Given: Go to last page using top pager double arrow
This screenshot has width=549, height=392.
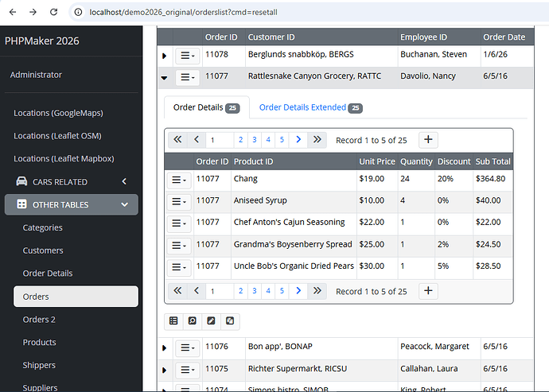Looking at the screenshot, I should tap(317, 140).
